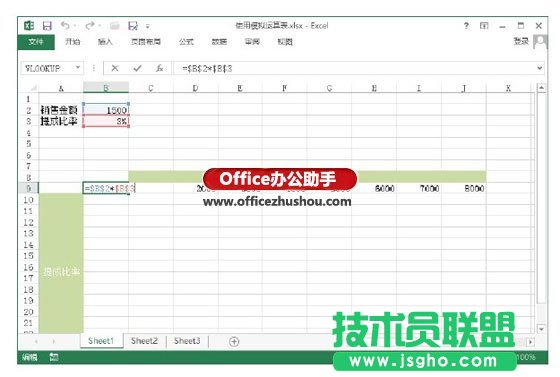The height and width of the screenshot is (377, 560).
Task: Click the user account avatar icon
Action: pos(540,42)
